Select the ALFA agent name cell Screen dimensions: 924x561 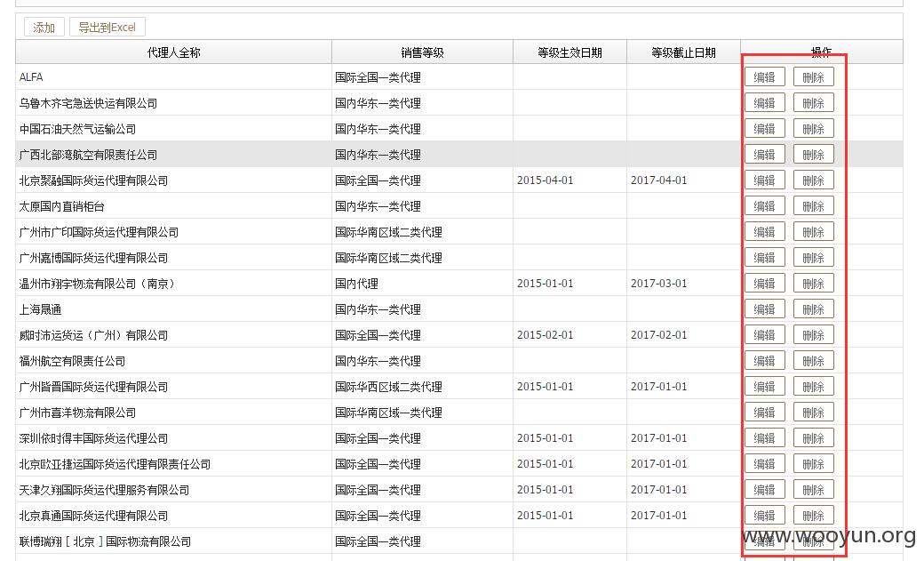(174, 77)
